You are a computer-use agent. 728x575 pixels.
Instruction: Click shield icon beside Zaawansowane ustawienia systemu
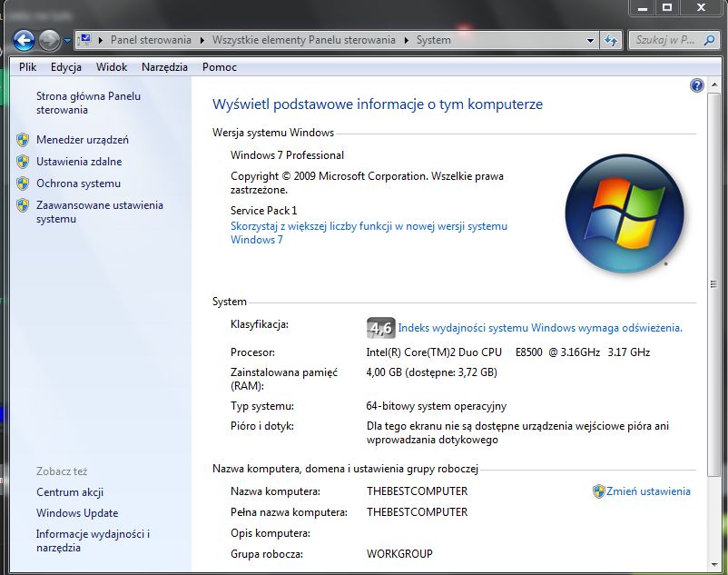click(23, 205)
